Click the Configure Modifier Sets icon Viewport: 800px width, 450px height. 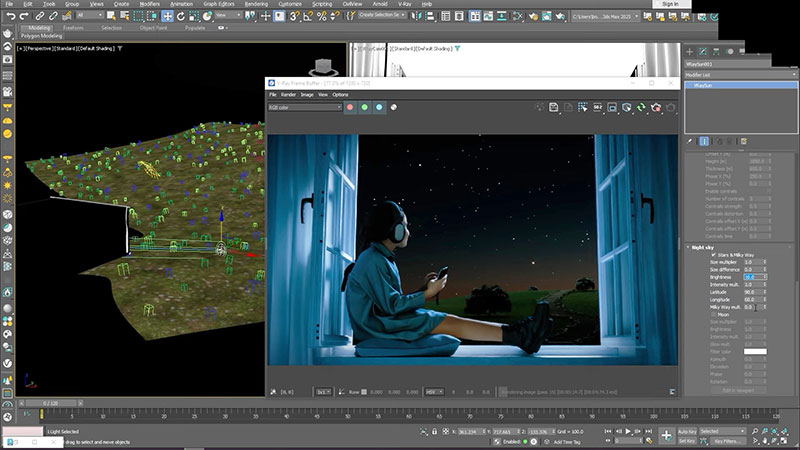point(744,141)
